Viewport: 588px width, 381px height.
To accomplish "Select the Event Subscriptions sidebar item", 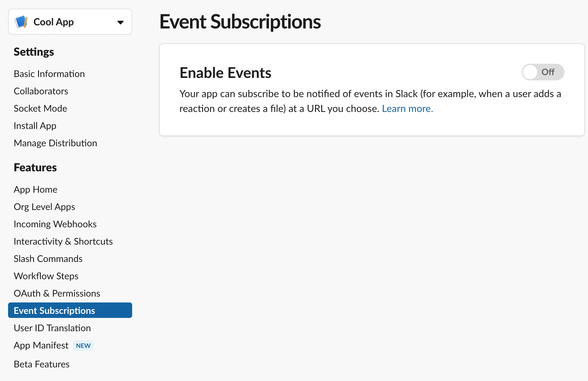I will pos(54,310).
